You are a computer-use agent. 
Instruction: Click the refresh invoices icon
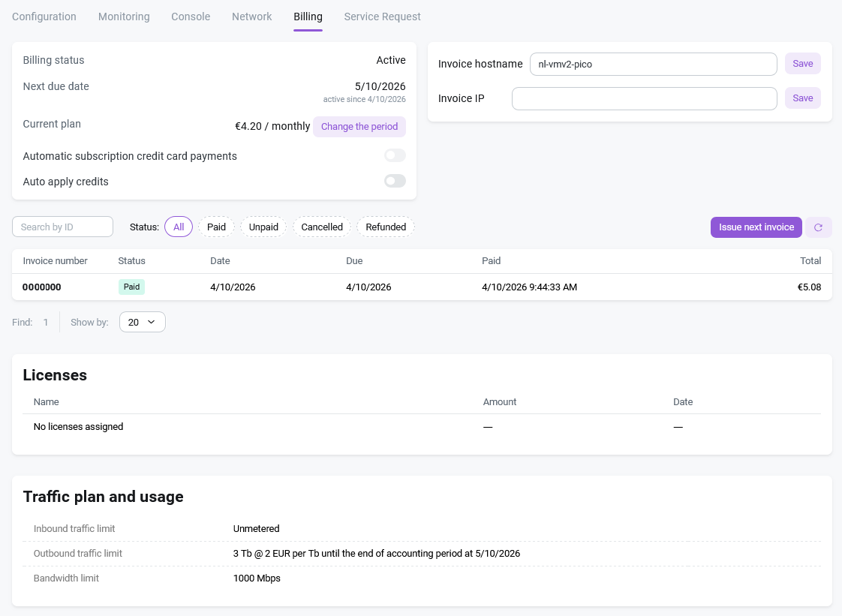click(818, 227)
